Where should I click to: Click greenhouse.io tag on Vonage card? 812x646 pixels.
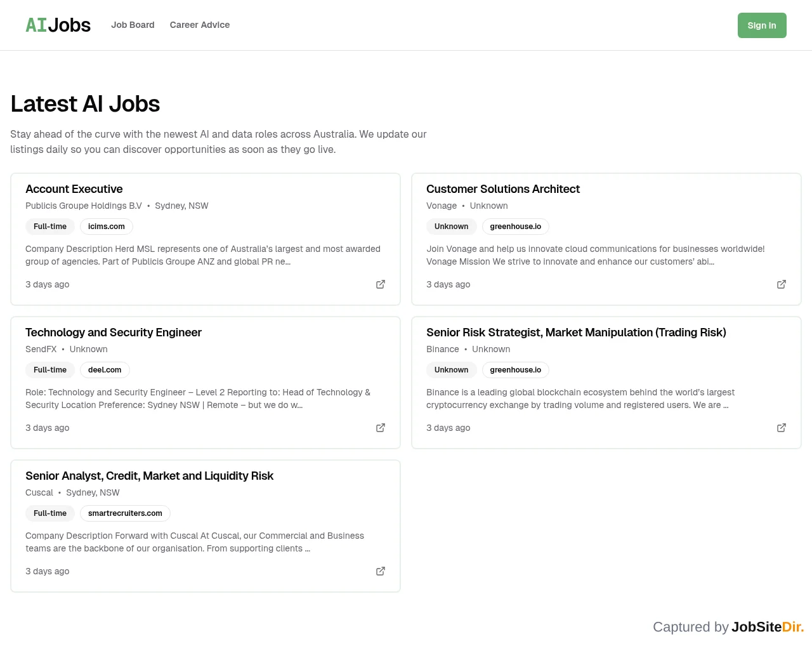coord(516,227)
